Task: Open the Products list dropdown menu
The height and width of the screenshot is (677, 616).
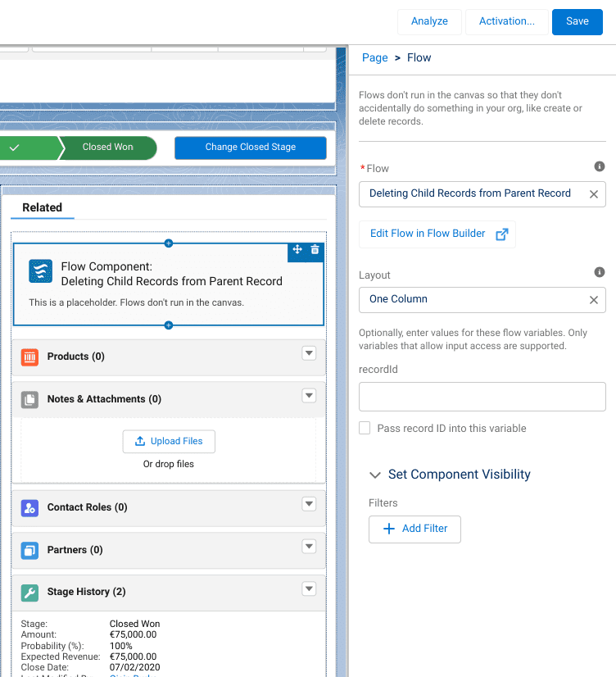Action: coord(309,353)
